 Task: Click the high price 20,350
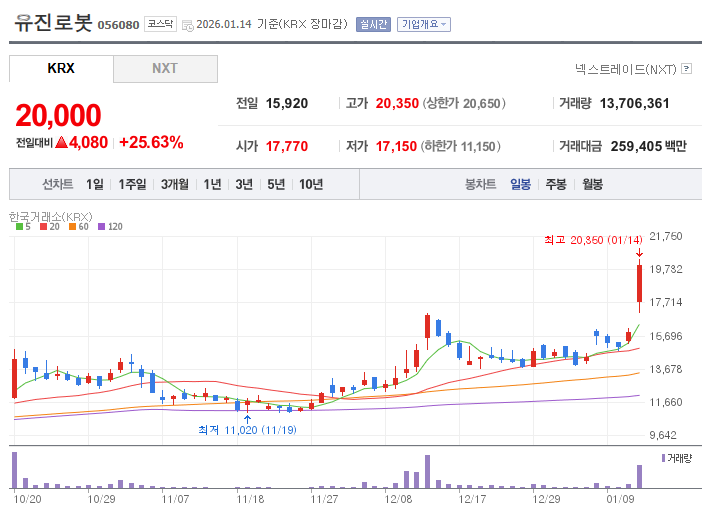(x=397, y=103)
